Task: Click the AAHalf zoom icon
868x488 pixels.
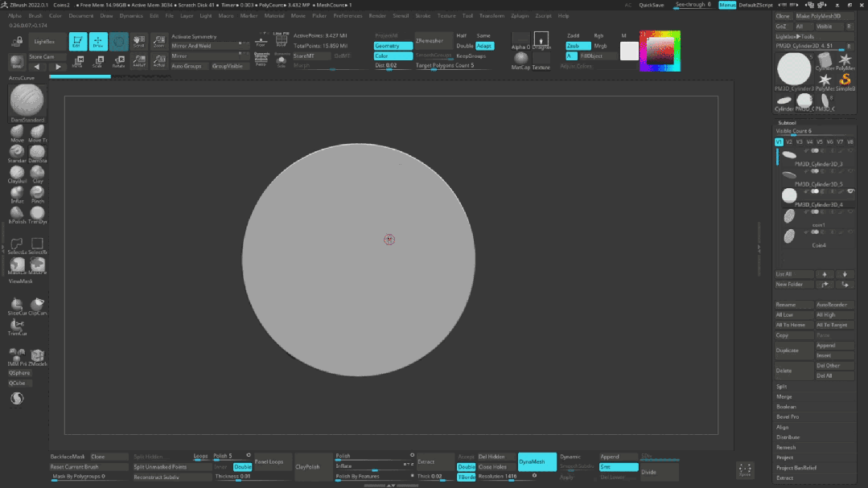Action: (x=139, y=61)
